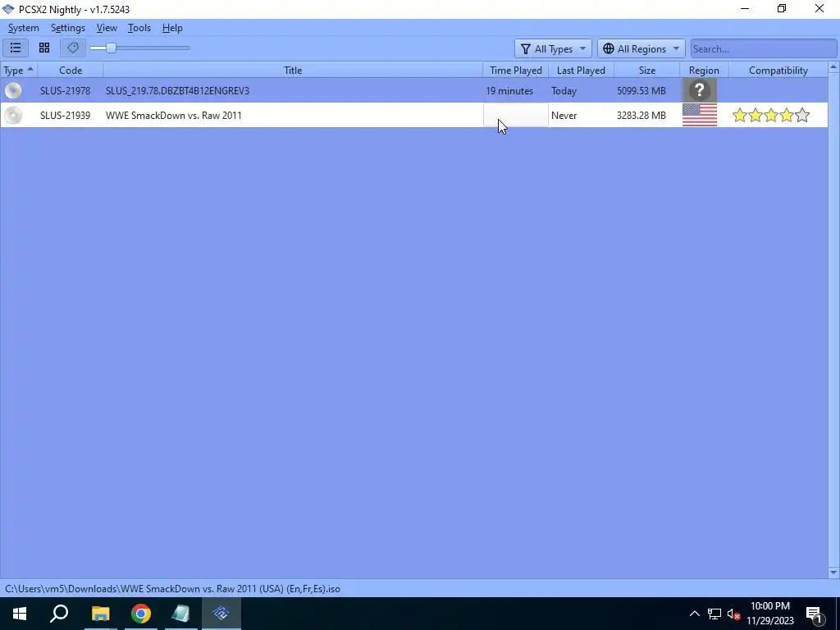Screen dimensions: 840x630
Task: Open the network status tray icon
Action: [x=714, y=614]
